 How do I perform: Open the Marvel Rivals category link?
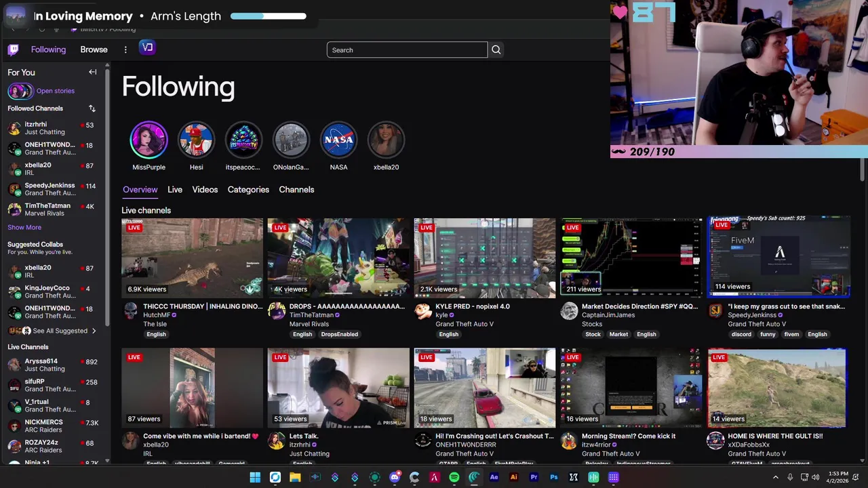coord(309,324)
